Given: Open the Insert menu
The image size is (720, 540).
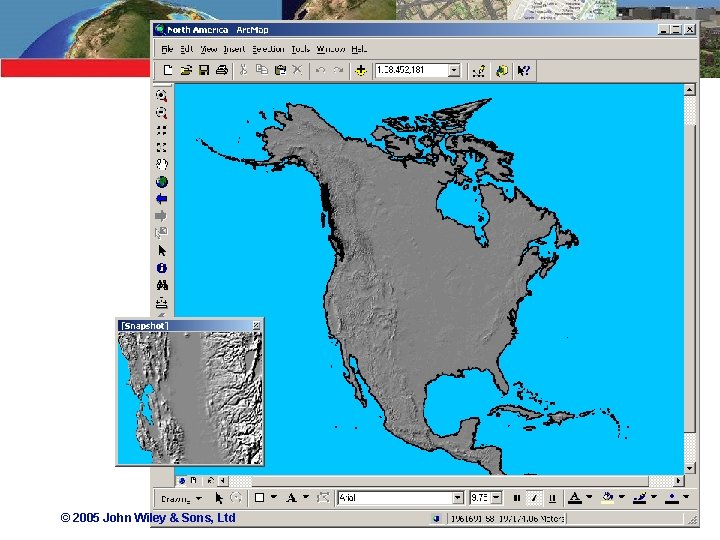Looking at the screenshot, I should pyautogui.click(x=234, y=49).
